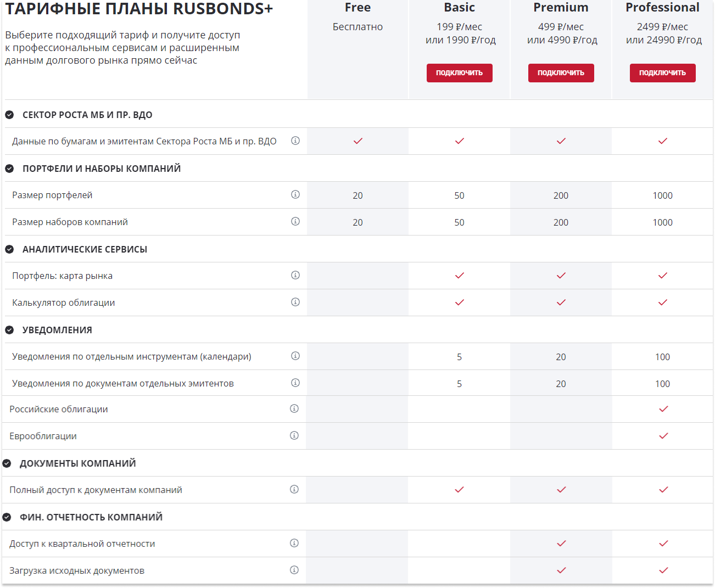Click Professional value 1000 in Размер наборов компаний row
Screen dimensions: 715x588
pos(663,222)
